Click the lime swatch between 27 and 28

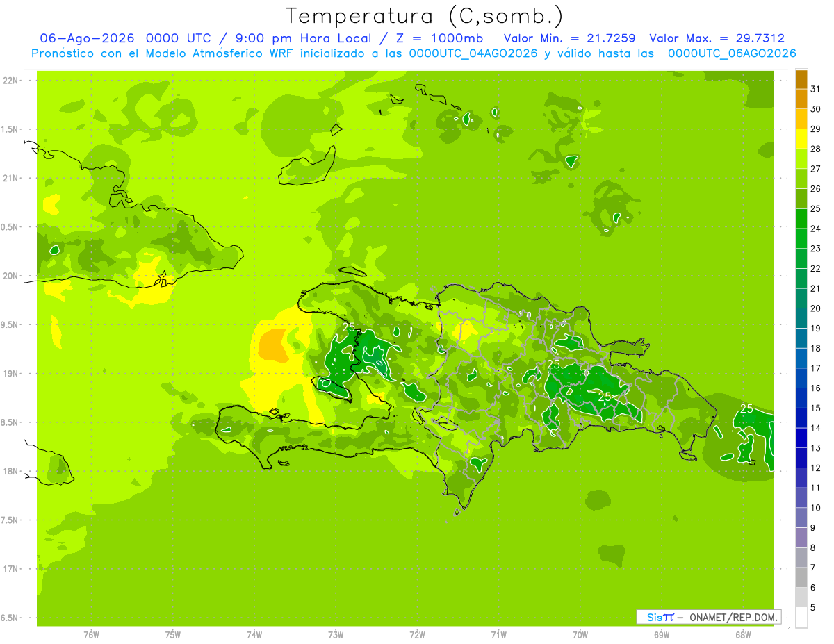801,159
